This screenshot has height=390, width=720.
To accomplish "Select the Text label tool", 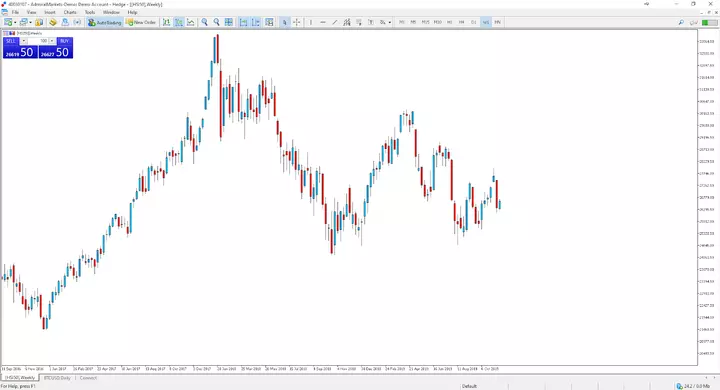I will 371,22.
